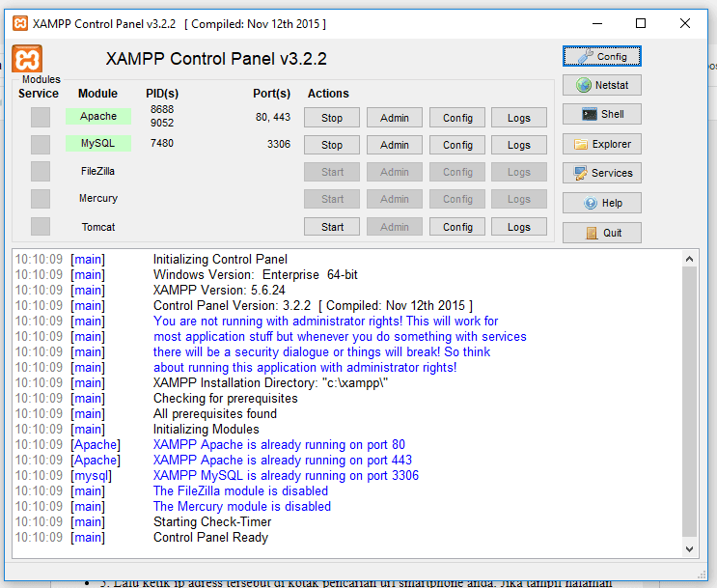Click log line "XAMPP Version: 5.6.24"
Viewport: 717px width, 588px height.
[x=219, y=290]
